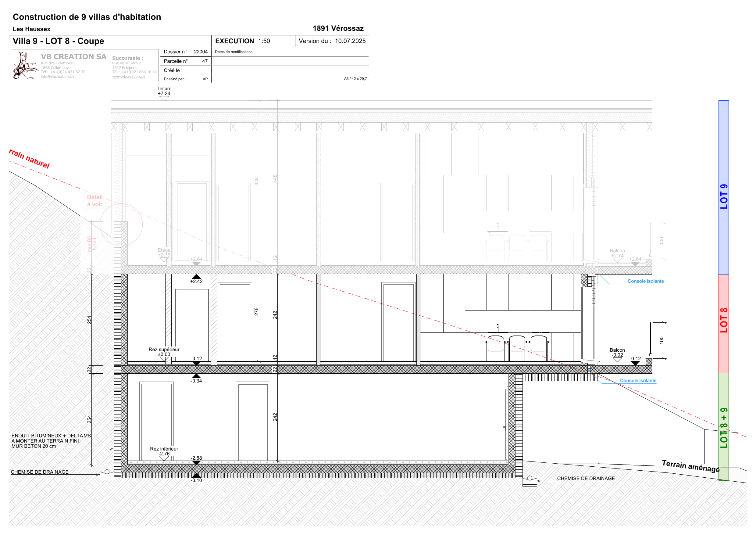This screenshot has height=535, width=756.
Task: Click the Terrain aménagé label
Action: (x=690, y=466)
